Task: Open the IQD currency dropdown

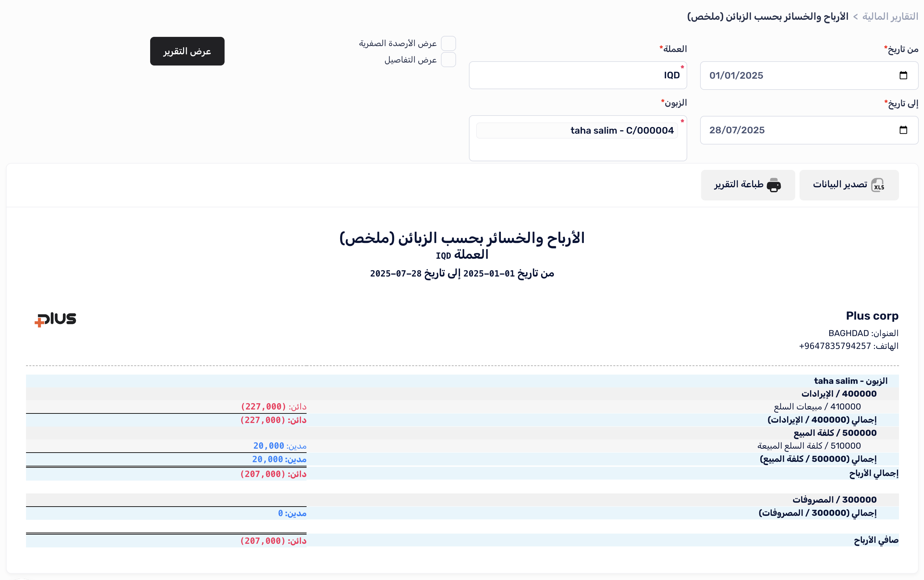Action: point(578,76)
